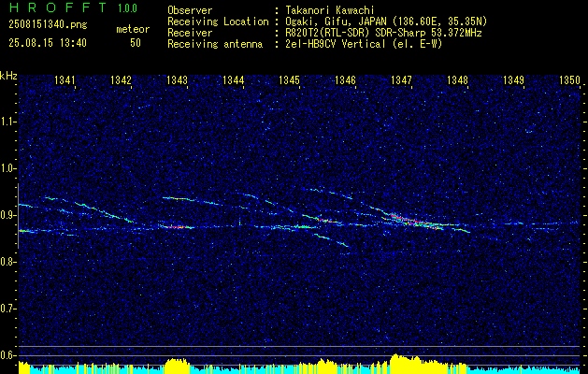The height and width of the screenshot is (374, 588).
Task: Click time marker 1350
Action: pyautogui.click(x=569, y=79)
